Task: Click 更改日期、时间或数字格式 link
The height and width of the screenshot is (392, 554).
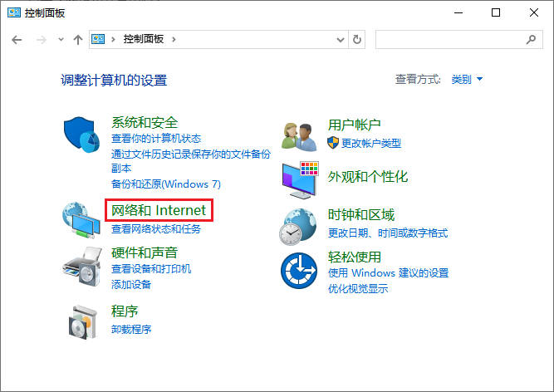Action: click(388, 233)
